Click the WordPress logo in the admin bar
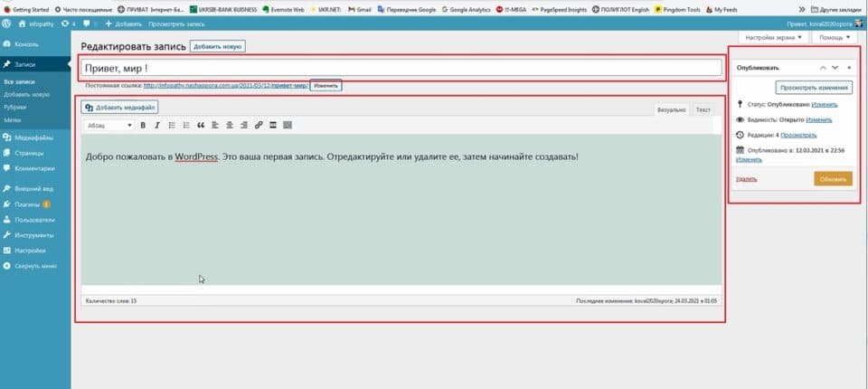 pos(6,24)
